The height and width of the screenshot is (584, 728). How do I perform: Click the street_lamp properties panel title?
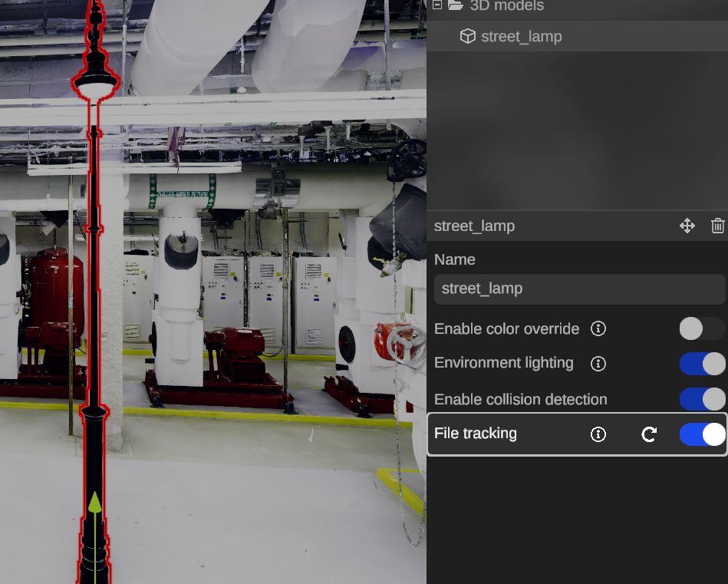click(x=474, y=226)
